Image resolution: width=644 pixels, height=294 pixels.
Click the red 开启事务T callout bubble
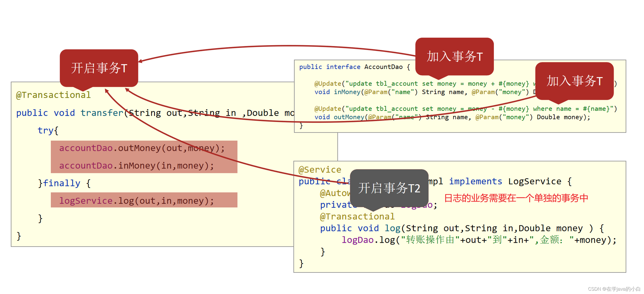99,68
